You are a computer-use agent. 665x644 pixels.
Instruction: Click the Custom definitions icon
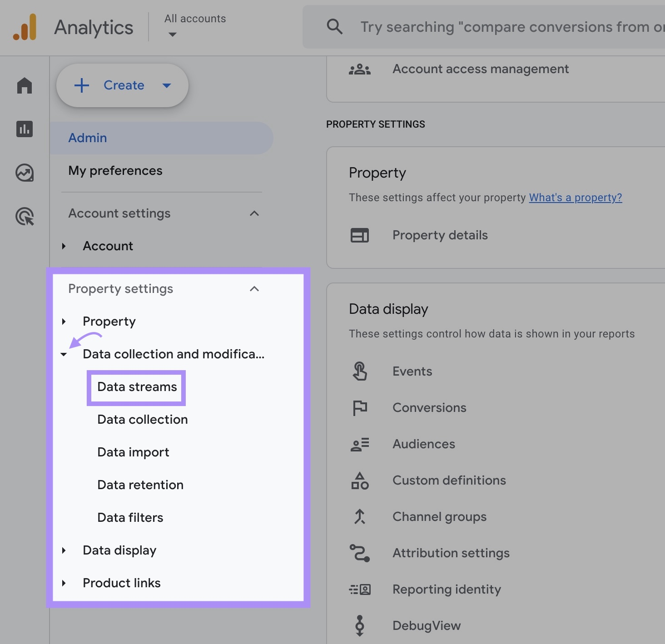click(x=359, y=480)
